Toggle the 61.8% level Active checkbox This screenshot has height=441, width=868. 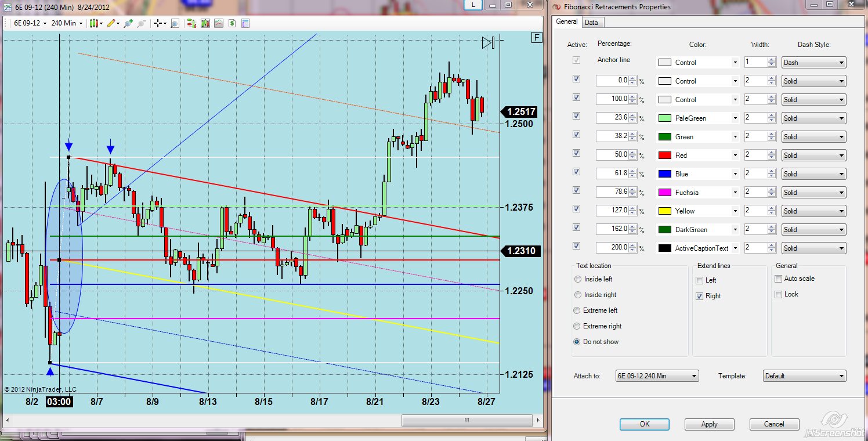(x=576, y=172)
